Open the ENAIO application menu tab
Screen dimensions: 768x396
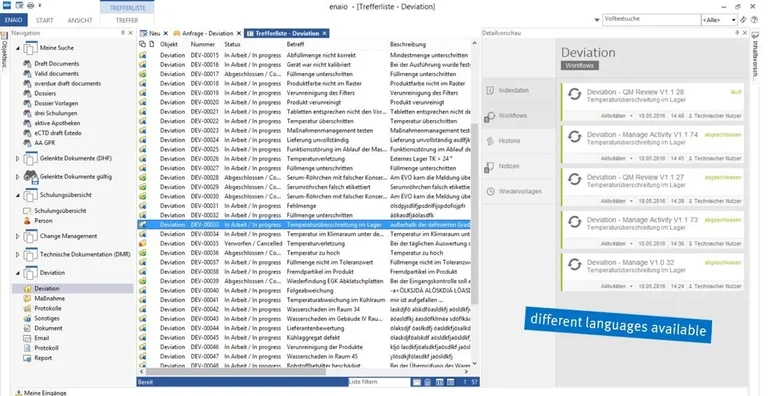(13, 20)
